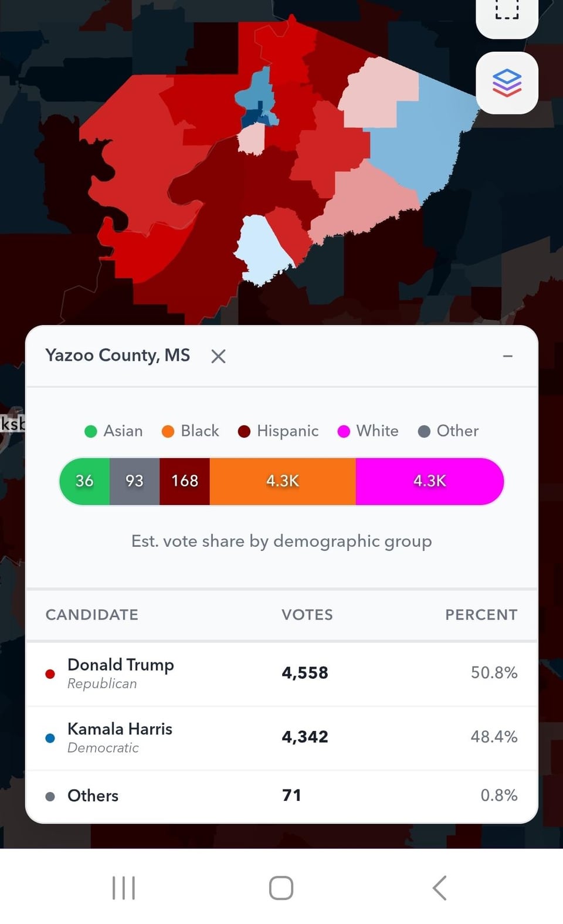This screenshot has width=563, height=924.
Task: Select the Black legend item
Action: tap(191, 431)
